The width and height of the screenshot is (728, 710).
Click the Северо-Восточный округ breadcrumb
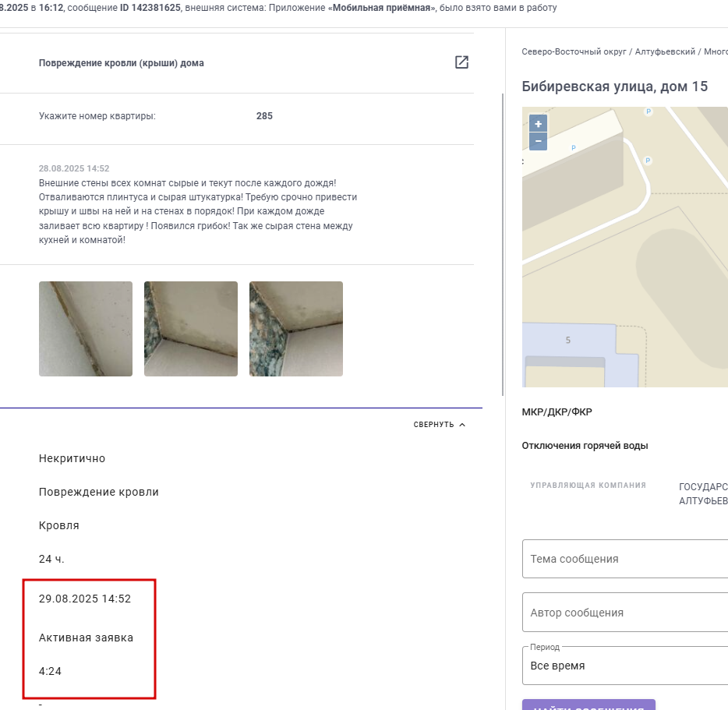pos(574,51)
